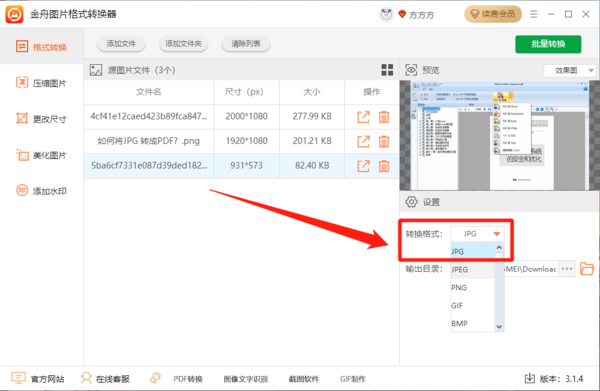Open 图像文字识别 tool link
Screen dimensions: 600x391
(246, 379)
